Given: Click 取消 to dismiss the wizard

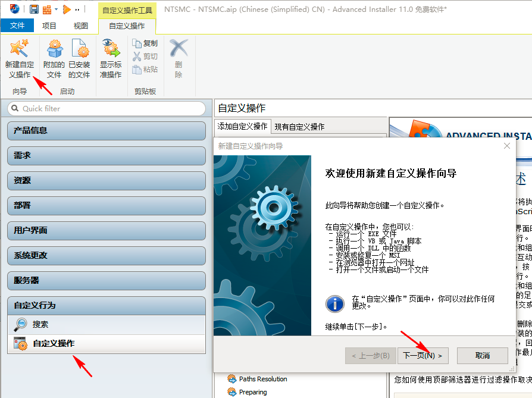Looking at the screenshot, I should (x=482, y=355).
